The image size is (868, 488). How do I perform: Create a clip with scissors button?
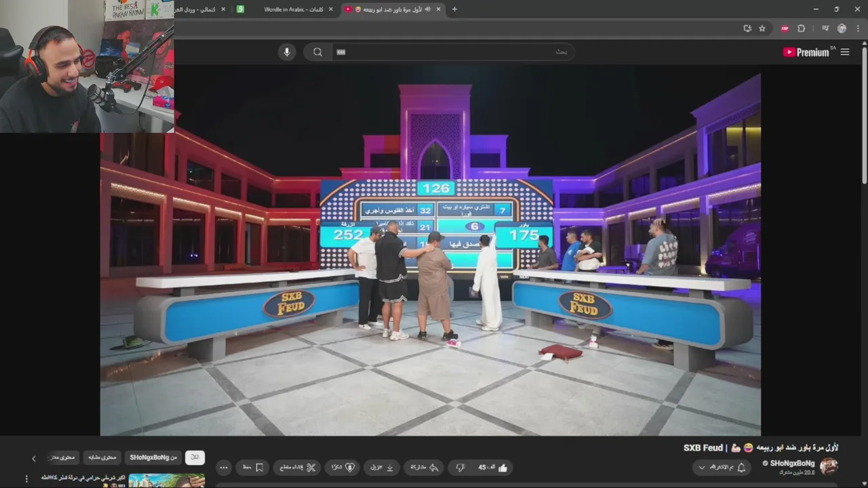[x=298, y=468]
